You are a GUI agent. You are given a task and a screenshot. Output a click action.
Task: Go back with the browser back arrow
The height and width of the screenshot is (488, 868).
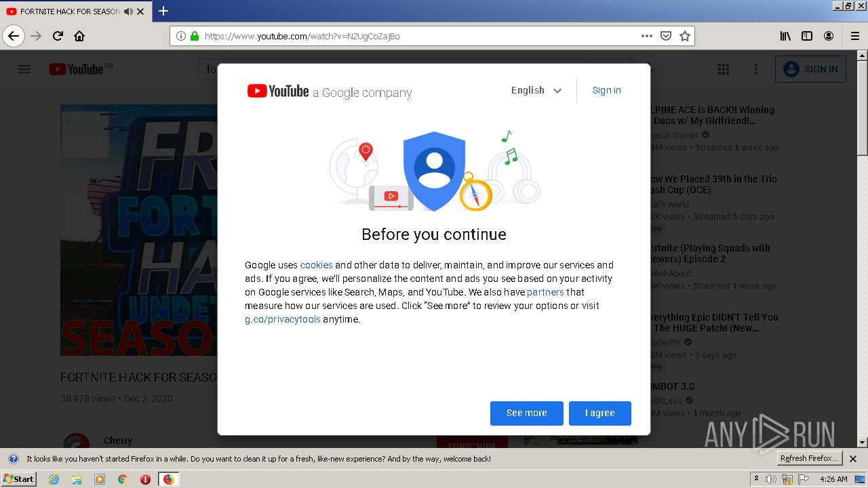pyautogui.click(x=14, y=36)
